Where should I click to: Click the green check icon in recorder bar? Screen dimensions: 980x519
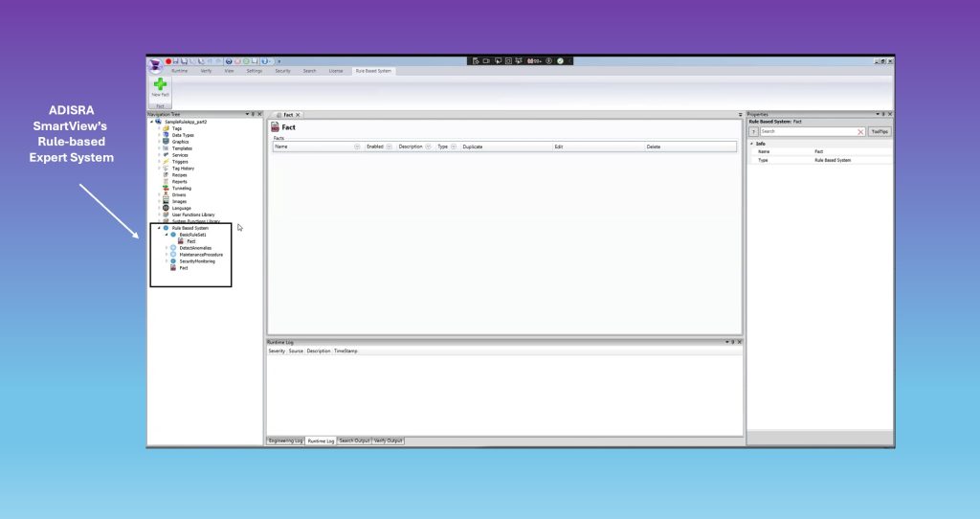tap(561, 61)
